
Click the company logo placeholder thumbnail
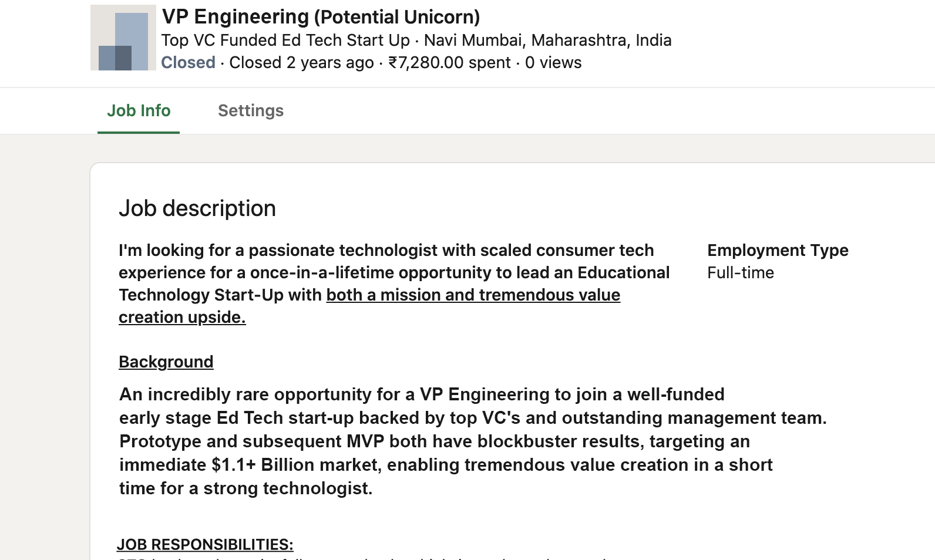point(123,38)
